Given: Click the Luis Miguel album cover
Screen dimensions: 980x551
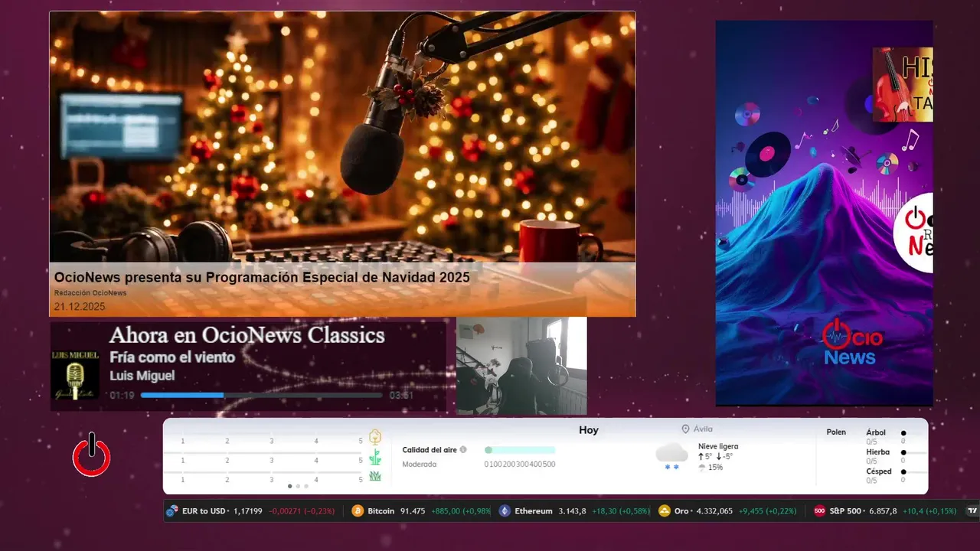Looking at the screenshot, I should tap(75, 375).
